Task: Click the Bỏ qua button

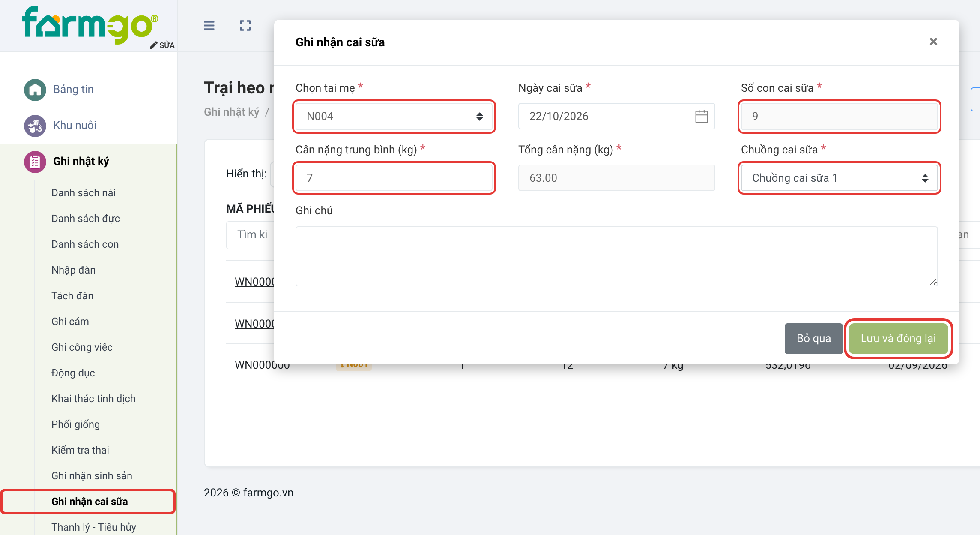Action: coord(814,338)
